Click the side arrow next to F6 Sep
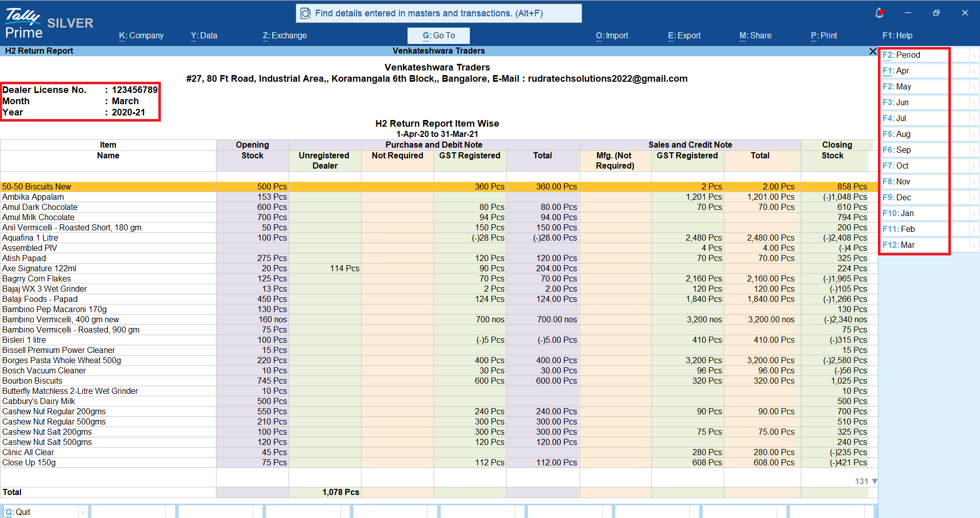 pos(974,150)
